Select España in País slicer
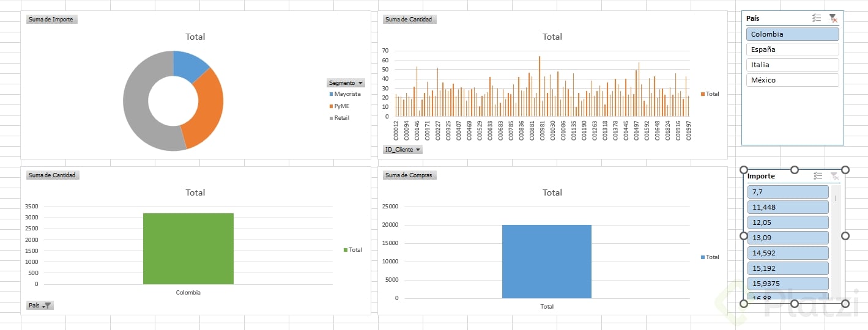Screen dimensions: 868x330 (793, 50)
